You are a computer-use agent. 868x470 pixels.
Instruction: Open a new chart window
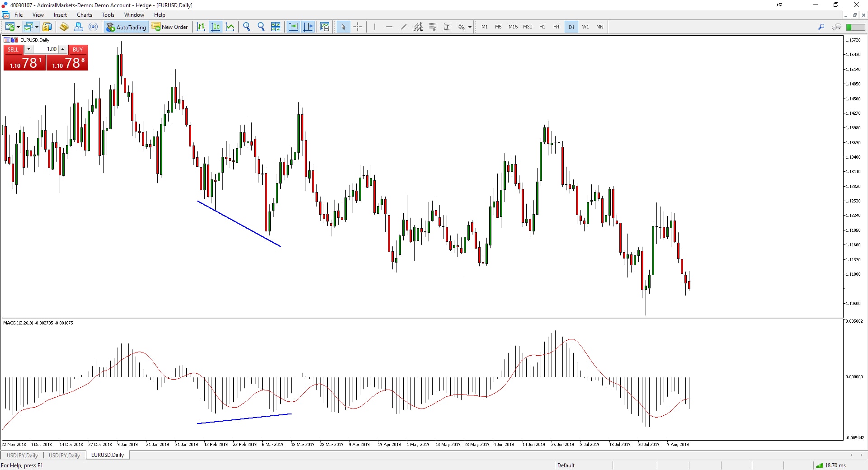[x=9, y=27]
